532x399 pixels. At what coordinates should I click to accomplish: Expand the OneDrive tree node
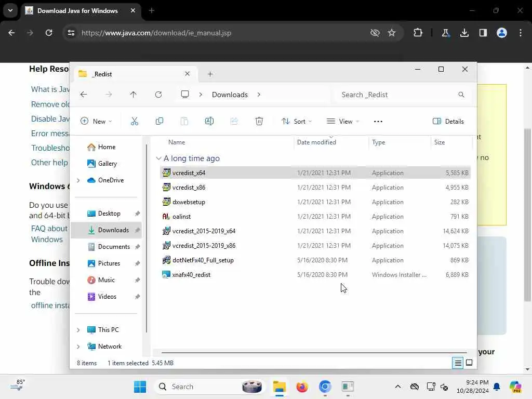coord(78,180)
